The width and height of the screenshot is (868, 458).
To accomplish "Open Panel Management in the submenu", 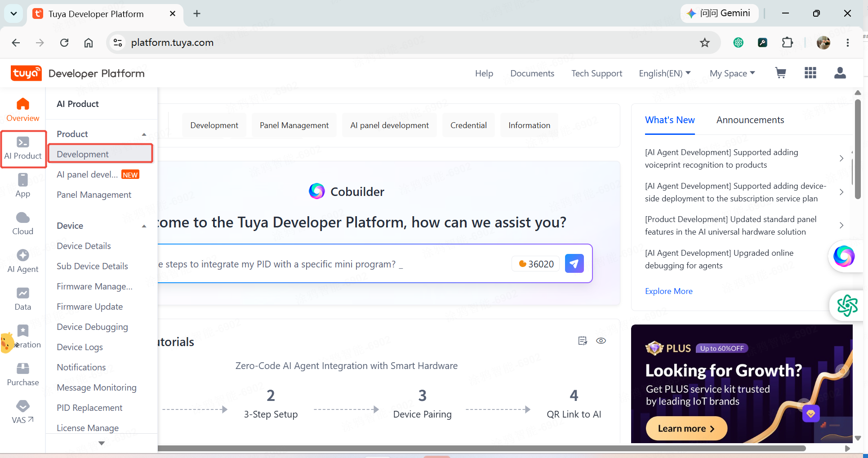I will pos(94,195).
